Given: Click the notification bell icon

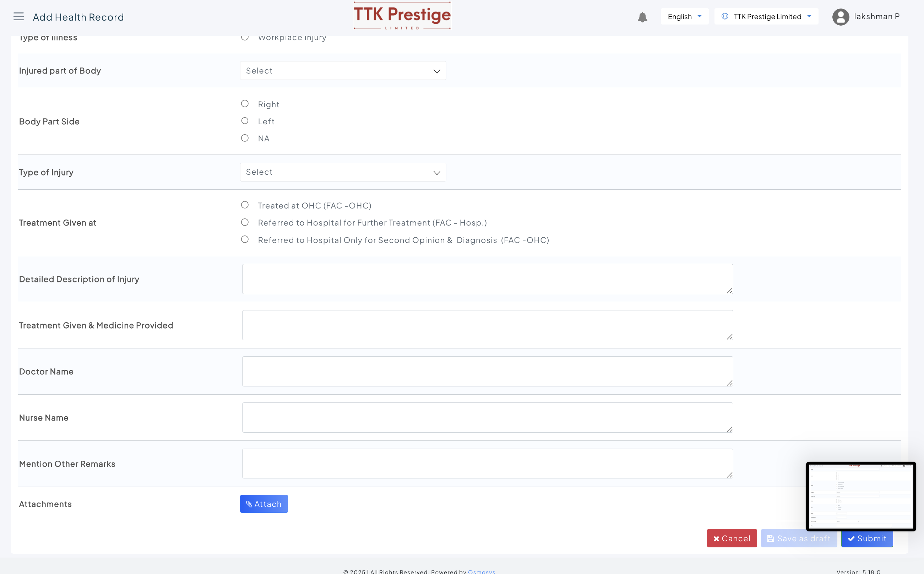Looking at the screenshot, I should point(642,17).
